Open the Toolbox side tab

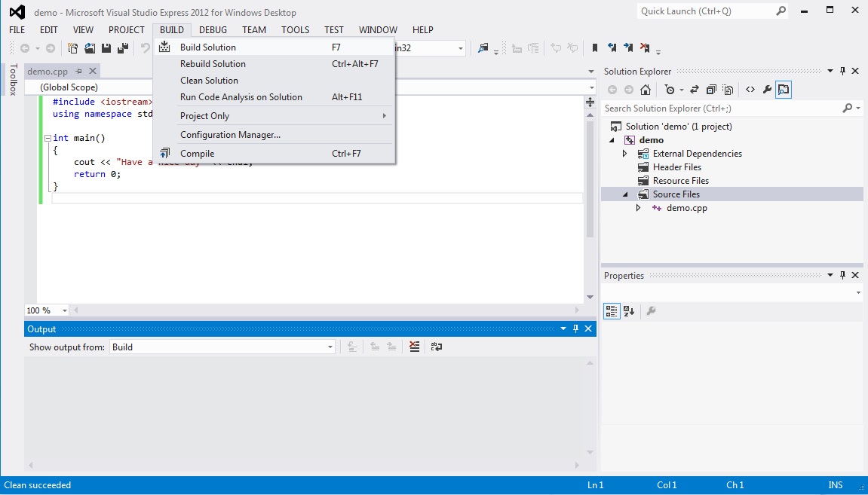point(14,79)
